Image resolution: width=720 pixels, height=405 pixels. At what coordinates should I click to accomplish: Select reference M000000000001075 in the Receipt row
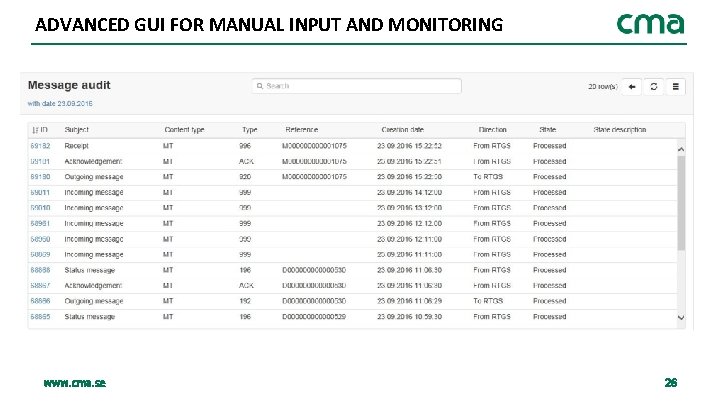coord(315,146)
